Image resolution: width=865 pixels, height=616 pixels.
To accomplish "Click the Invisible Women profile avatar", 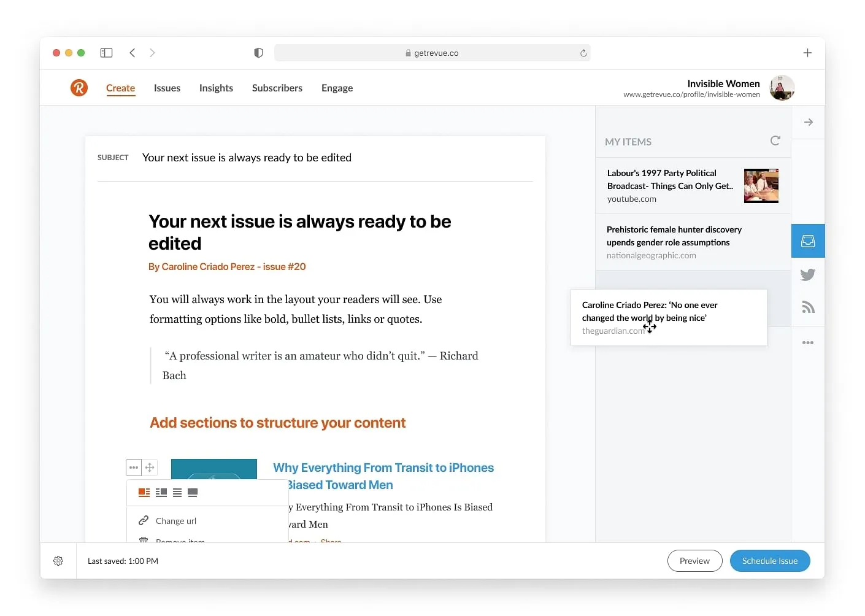I will coord(782,88).
